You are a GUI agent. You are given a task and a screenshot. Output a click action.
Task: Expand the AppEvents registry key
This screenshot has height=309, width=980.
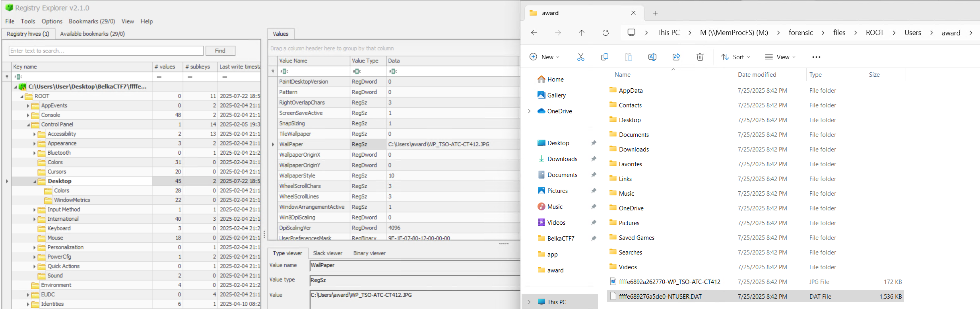click(28, 106)
